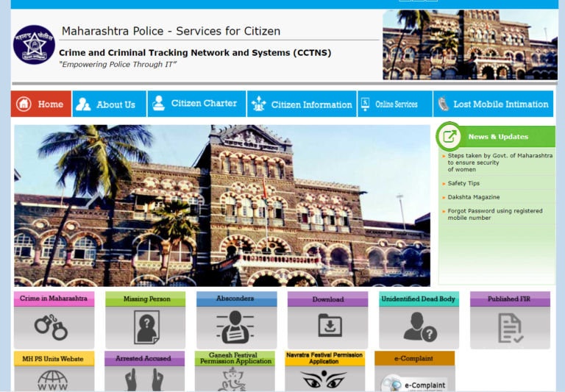Screen dimensions: 565x392
Task: Click the WWW globe icon for PS Units
Action: tap(53, 380)
